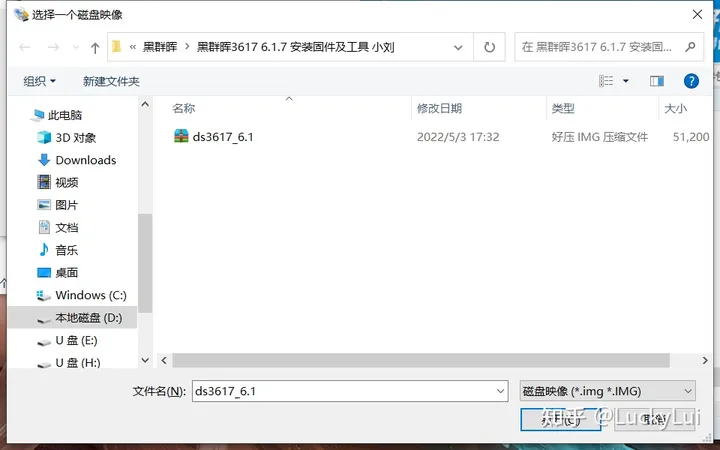Open the 组织 dropdown menu

point(40,81)
